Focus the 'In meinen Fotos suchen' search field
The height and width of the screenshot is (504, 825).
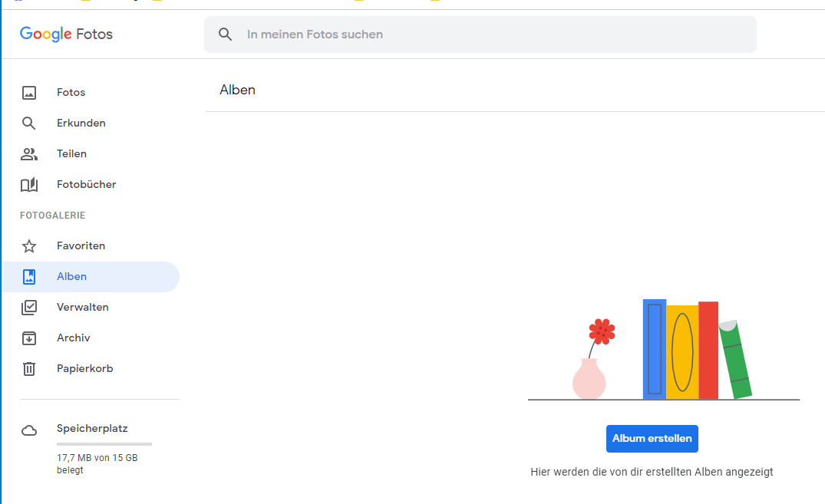point(491,35)
